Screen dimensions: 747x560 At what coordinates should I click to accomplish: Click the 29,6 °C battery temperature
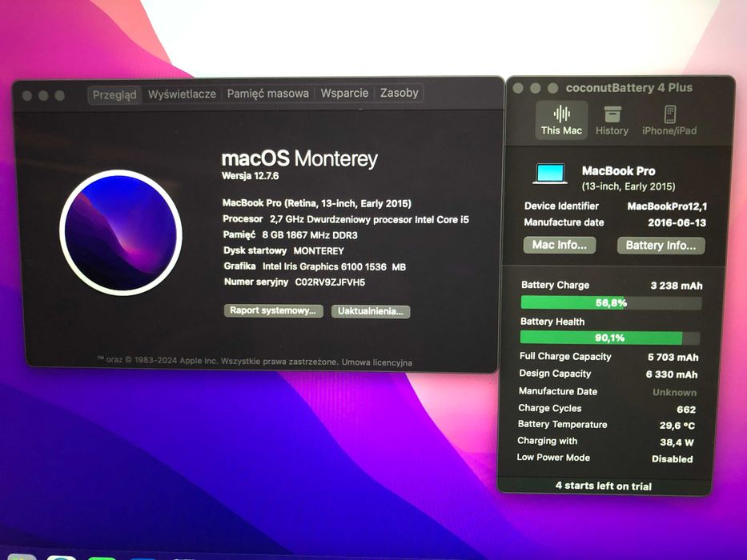(677, 426)
